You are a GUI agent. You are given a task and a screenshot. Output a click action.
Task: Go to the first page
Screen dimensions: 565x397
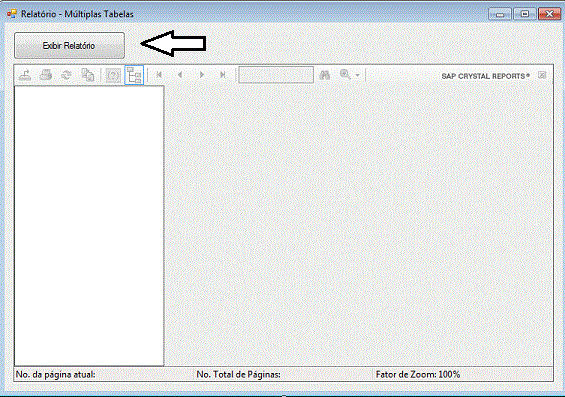159,75
